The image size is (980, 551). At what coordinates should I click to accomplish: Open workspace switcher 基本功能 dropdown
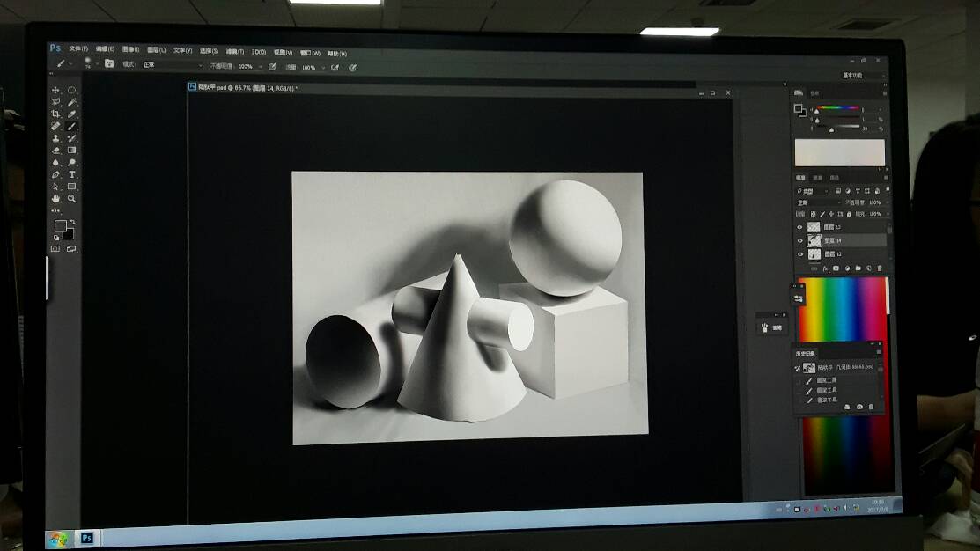(864, 76)
